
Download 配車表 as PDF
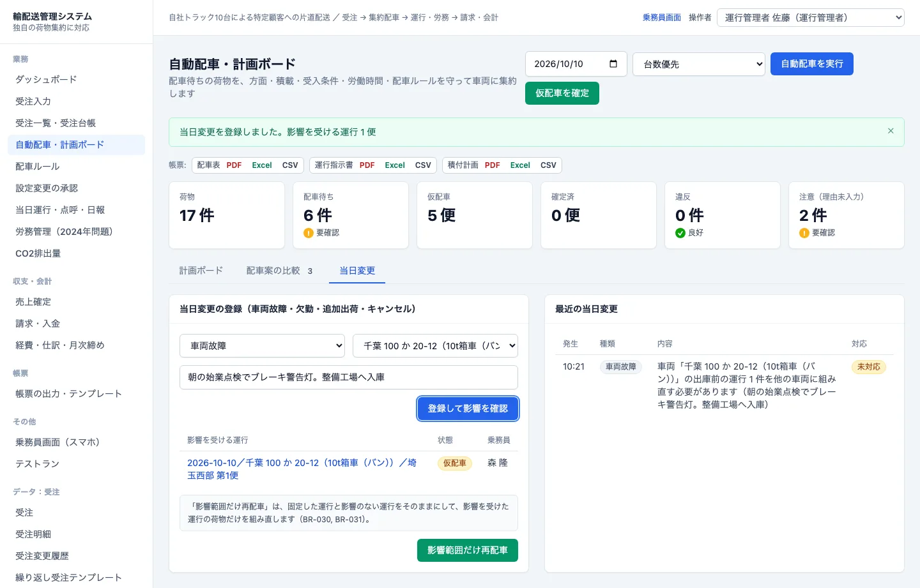[x=234, y=165]
